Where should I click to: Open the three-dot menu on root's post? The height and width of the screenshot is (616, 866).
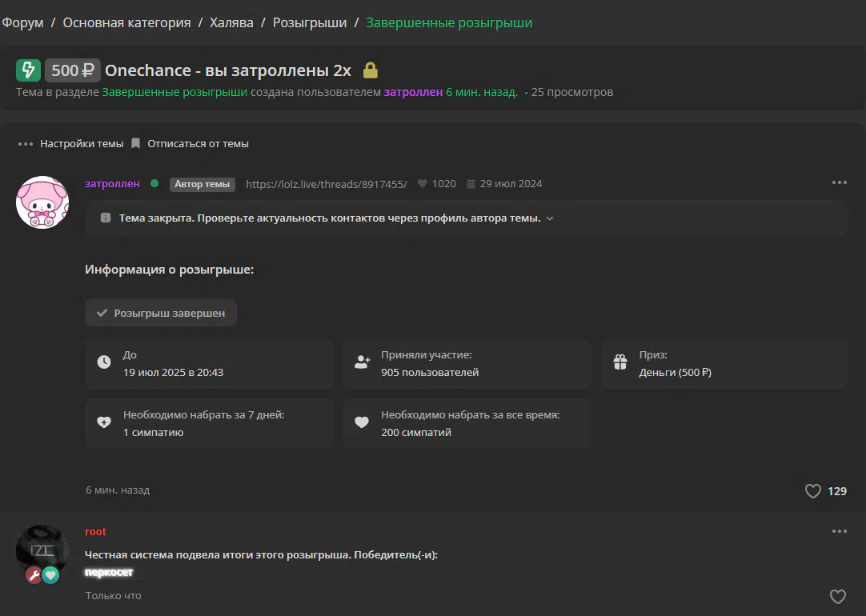coord(839,531)
